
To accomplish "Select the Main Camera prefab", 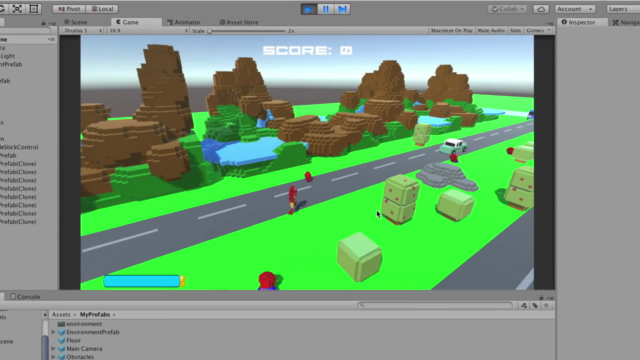I will point(84,349).
